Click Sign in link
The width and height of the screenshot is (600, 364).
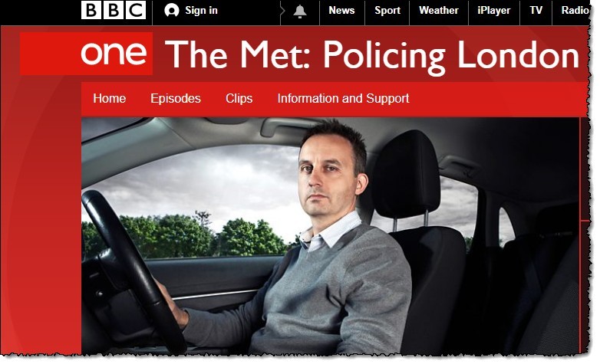pyautogui.click(x=201, y=10)
